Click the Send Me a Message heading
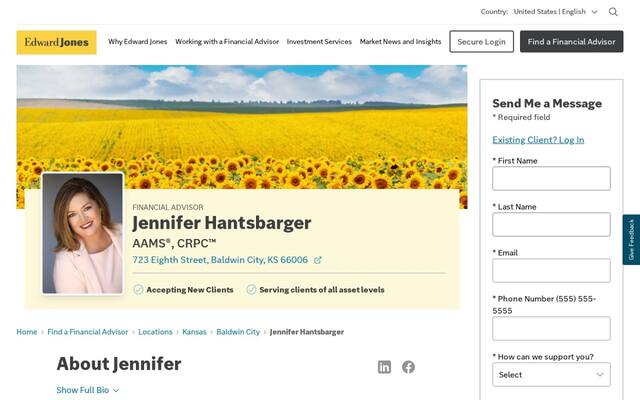 click(x=547, y=103)
